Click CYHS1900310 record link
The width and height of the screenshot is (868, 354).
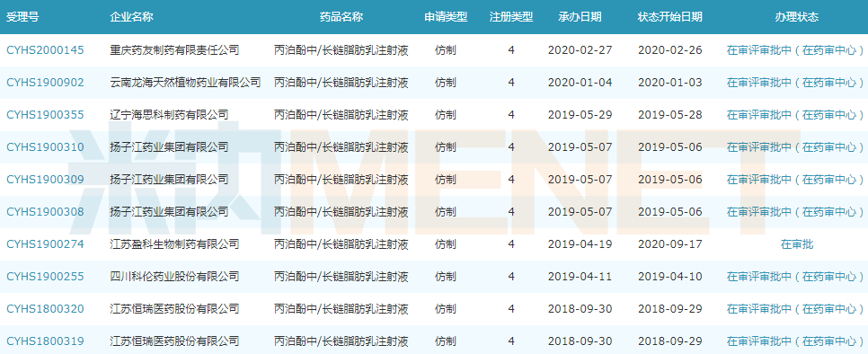tap(46, 147)
